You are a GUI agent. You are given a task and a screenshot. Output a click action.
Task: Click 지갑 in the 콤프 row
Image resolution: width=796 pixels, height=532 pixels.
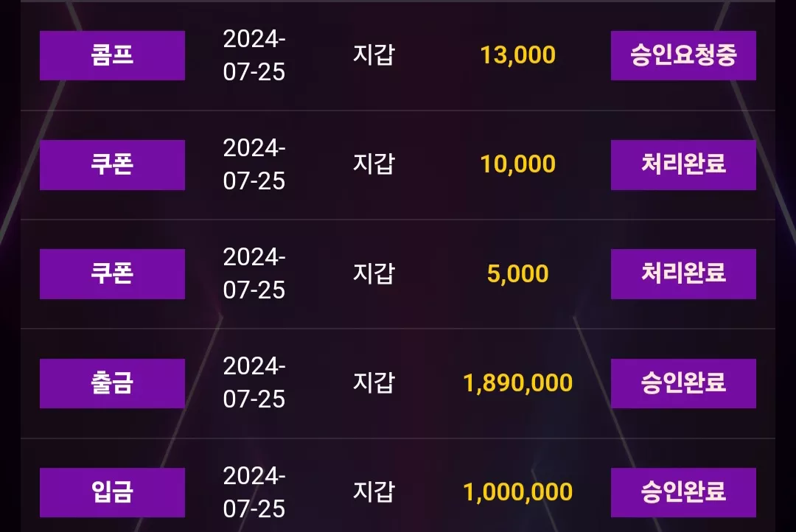[x=374, y=55]
